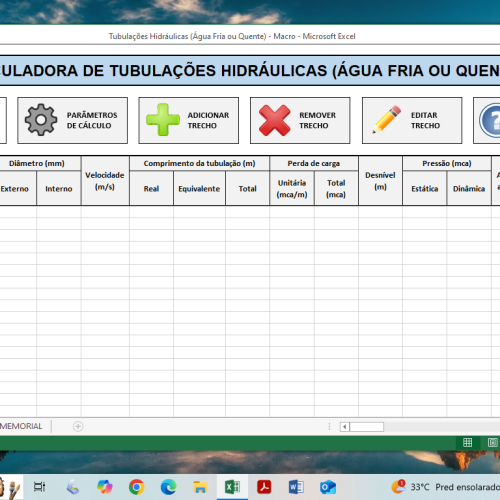Open Outlook from the taskbar

pos(328,487)
